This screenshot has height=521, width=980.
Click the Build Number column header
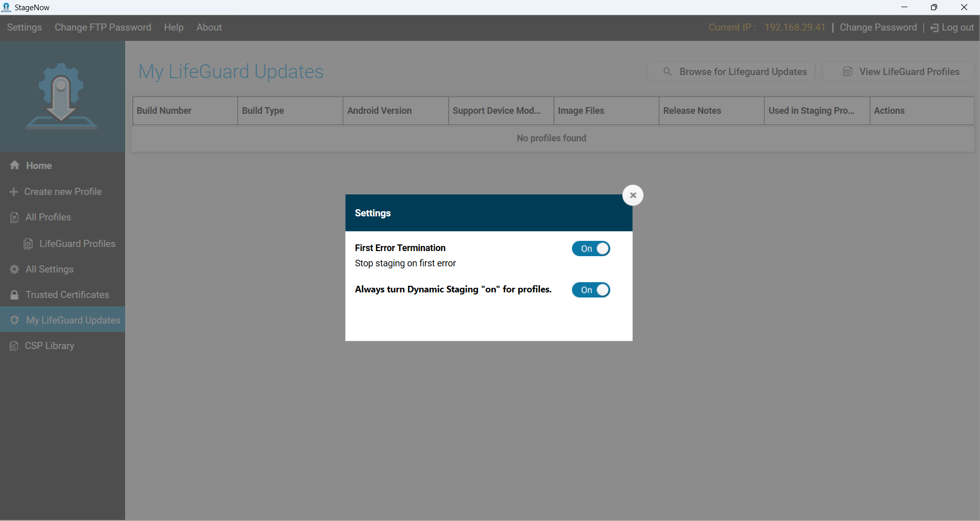click(x=185, y=111)
